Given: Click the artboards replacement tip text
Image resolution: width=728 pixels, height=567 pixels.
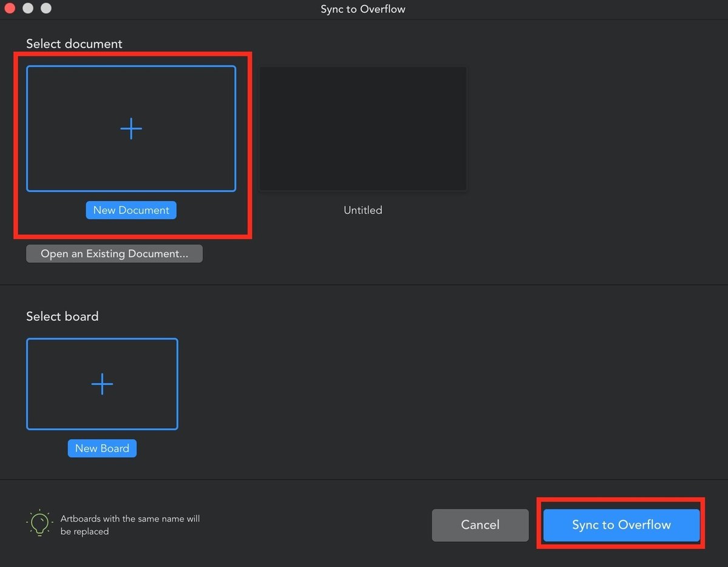Looking at the screenshot, I should [130, 525].
